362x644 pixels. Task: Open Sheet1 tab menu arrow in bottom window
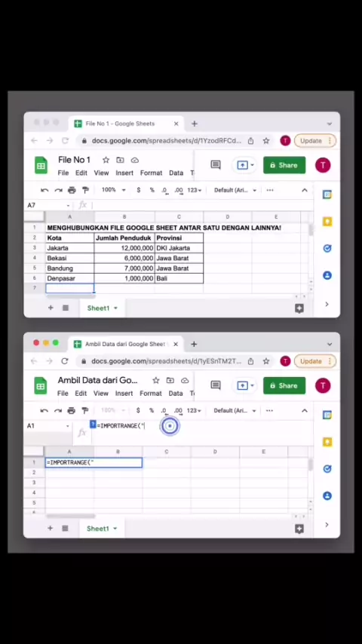pyautogui.click(x=115, y=529)
